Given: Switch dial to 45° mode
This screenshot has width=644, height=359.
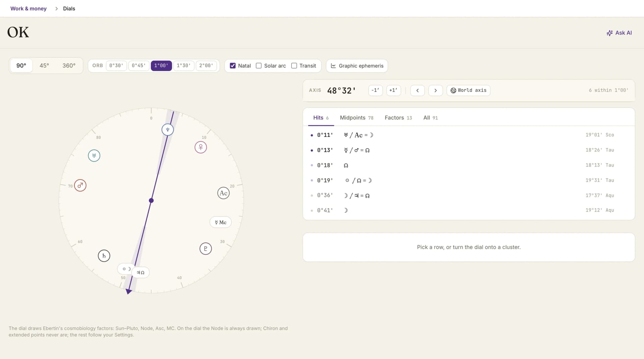Looking at the screenshot, I should point(44,65).
